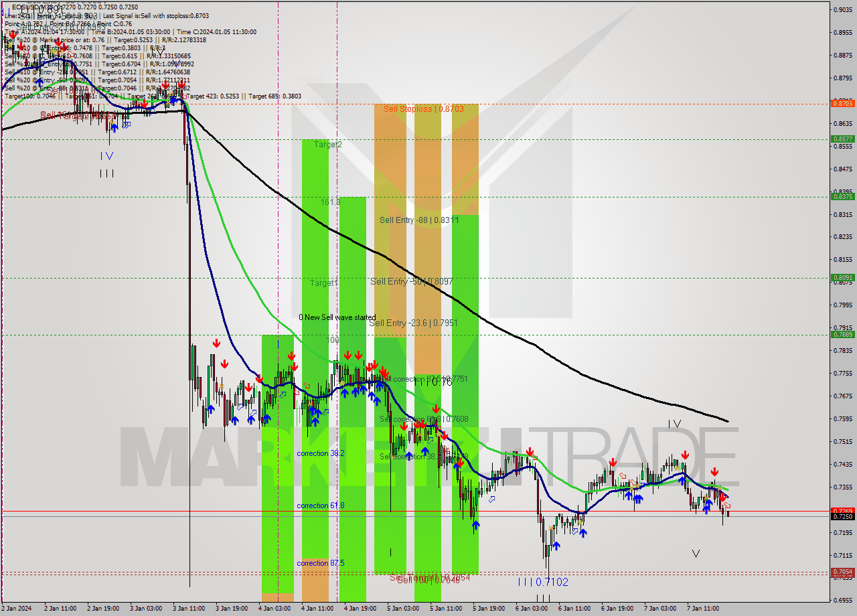857x616 pixels.
Task: Select the '6 Jan 03:00' time axis label
Action: coord(532,609)
